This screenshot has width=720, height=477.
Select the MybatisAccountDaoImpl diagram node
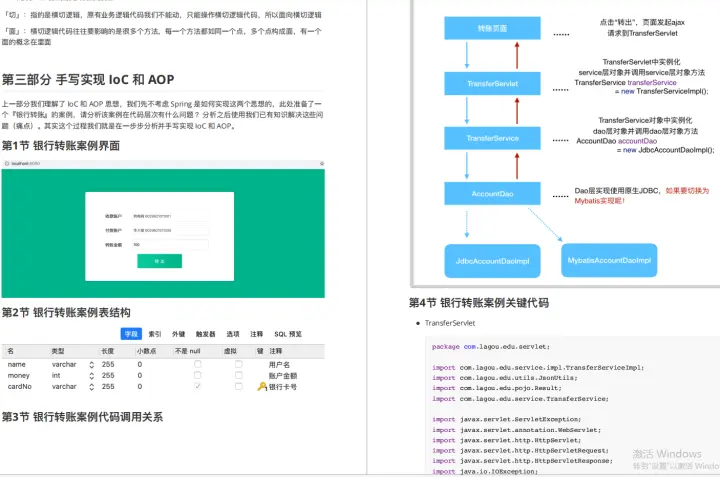point(609,260)
